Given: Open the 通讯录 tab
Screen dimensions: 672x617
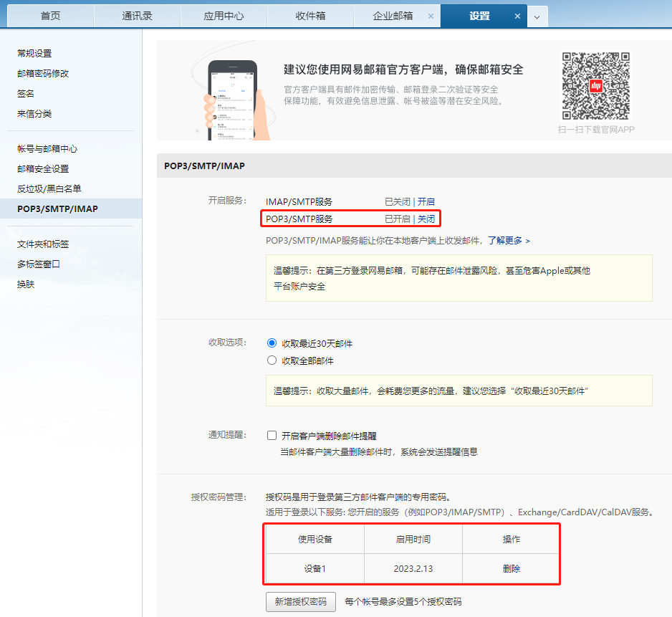Looking at the screenshot, I should 137,16.
